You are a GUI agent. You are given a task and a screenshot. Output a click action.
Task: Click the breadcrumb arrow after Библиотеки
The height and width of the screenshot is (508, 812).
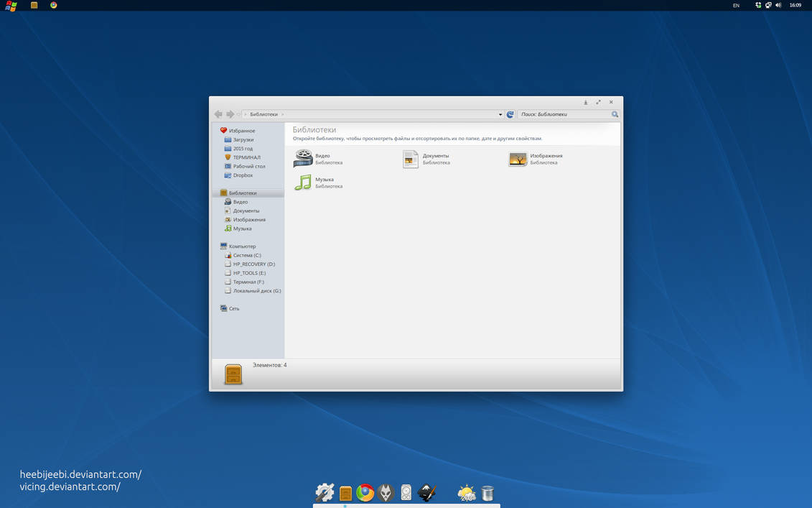pos(282,114)
